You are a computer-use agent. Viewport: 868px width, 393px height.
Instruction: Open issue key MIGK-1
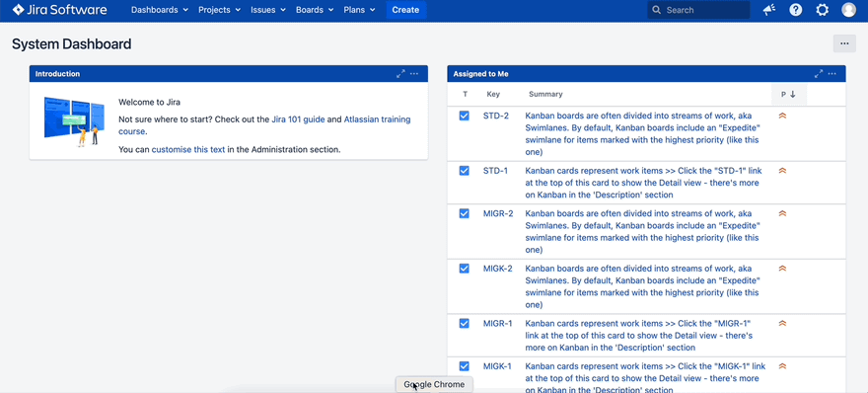pos(497,365)
